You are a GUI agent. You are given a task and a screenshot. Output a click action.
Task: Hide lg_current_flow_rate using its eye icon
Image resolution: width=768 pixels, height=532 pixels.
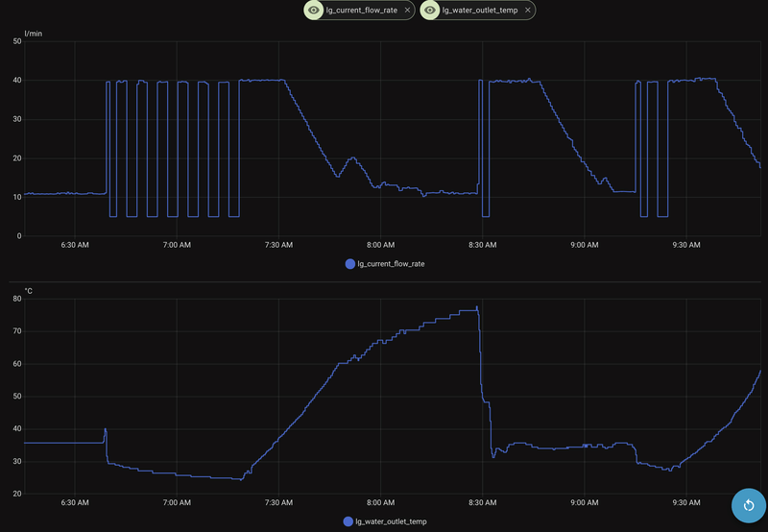click(314, 11)
